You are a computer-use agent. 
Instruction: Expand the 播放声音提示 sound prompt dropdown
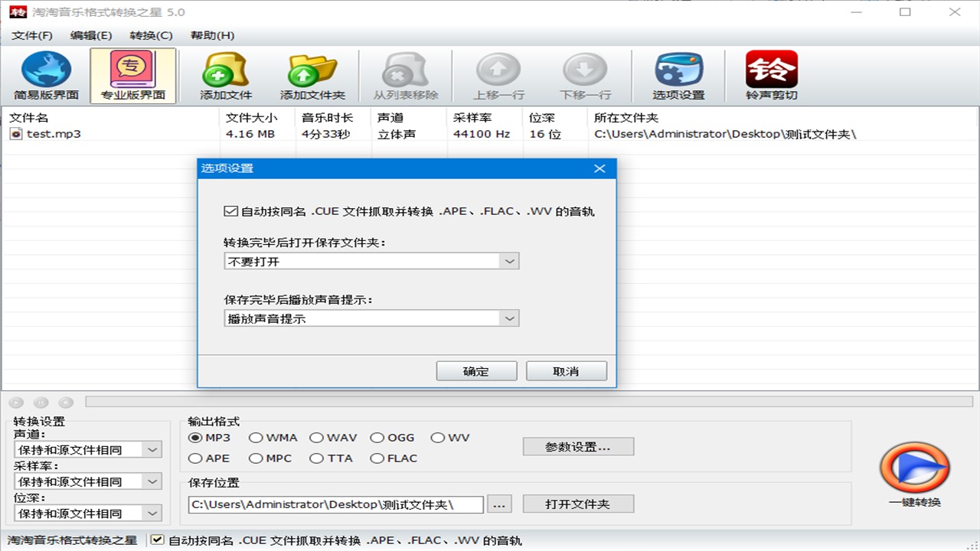coord(509,318)
